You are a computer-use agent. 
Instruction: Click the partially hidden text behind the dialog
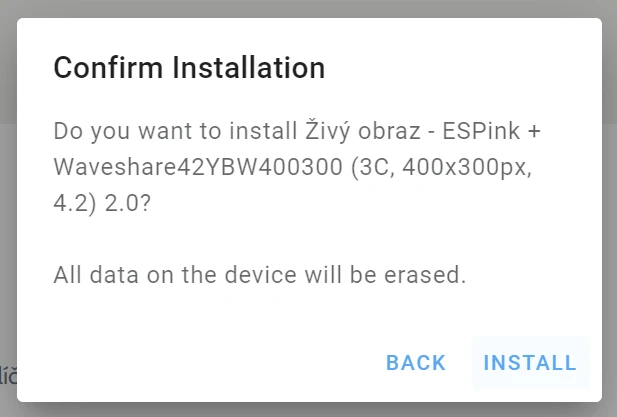8,376
